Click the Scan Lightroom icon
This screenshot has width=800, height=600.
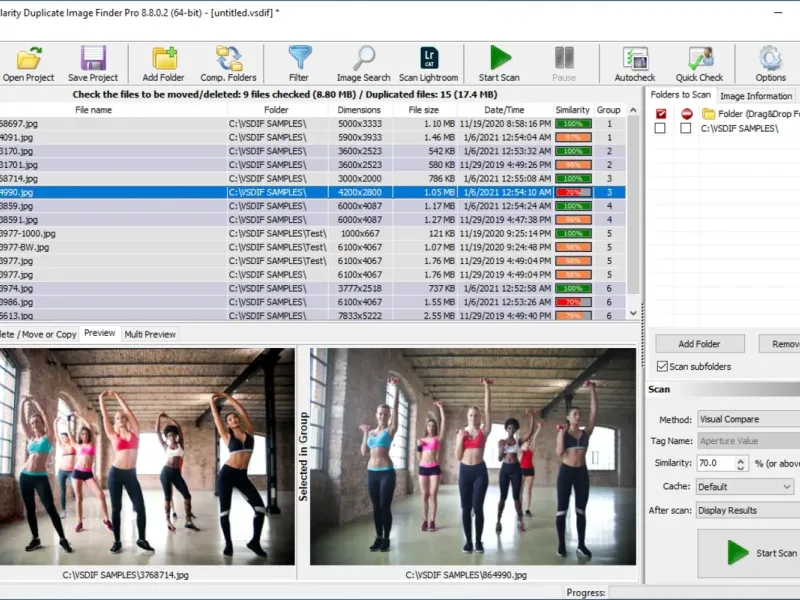[429, 64]
